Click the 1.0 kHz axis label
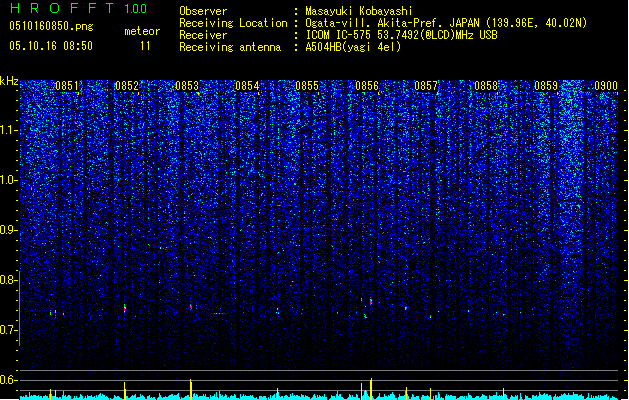629x400 pixels. pyautogui.click(x=9, y=180)
